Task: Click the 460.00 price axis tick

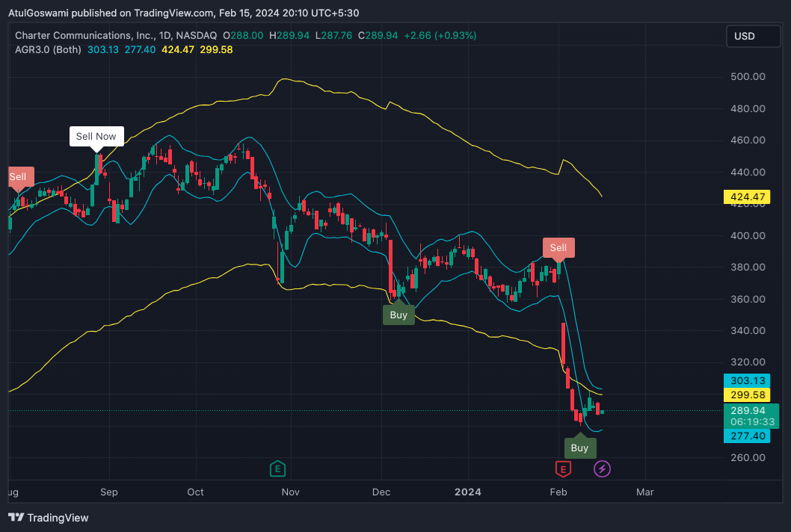Action: point(748,140)
